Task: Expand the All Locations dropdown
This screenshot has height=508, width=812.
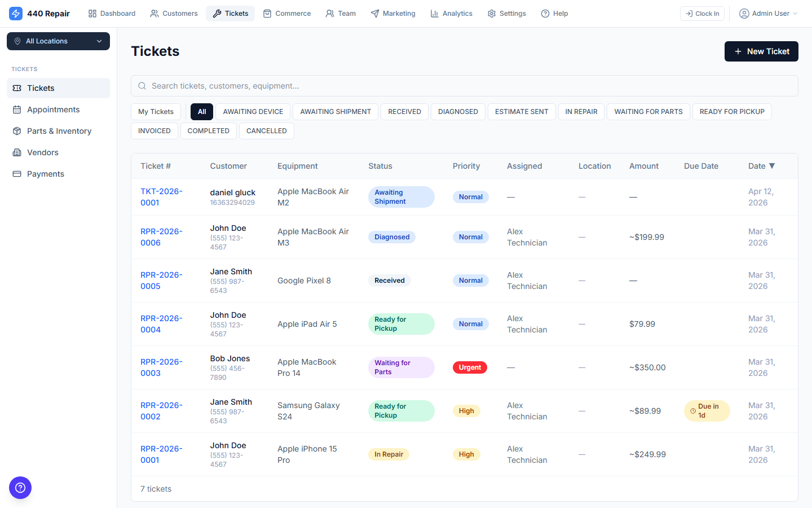Action: (58, 41)
